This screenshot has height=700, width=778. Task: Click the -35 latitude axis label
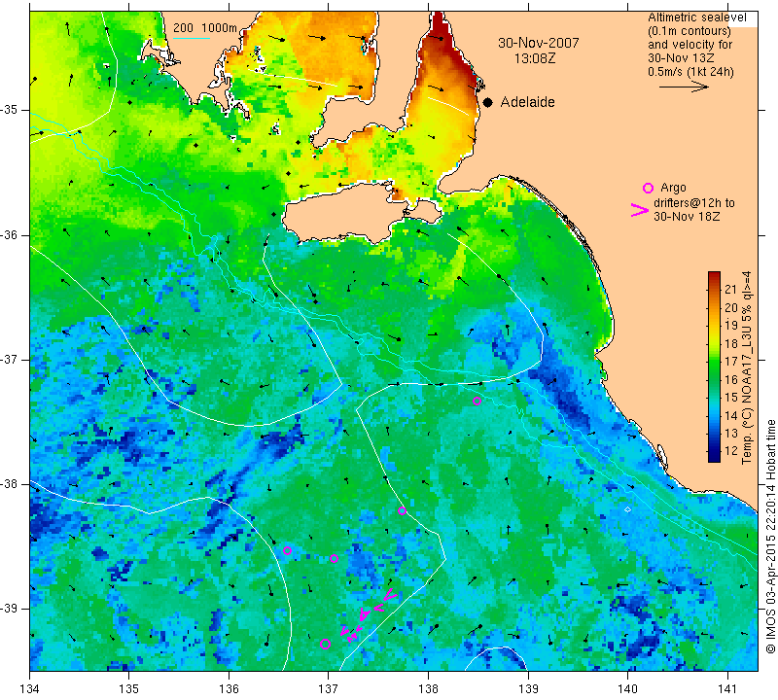pos(9,110)
